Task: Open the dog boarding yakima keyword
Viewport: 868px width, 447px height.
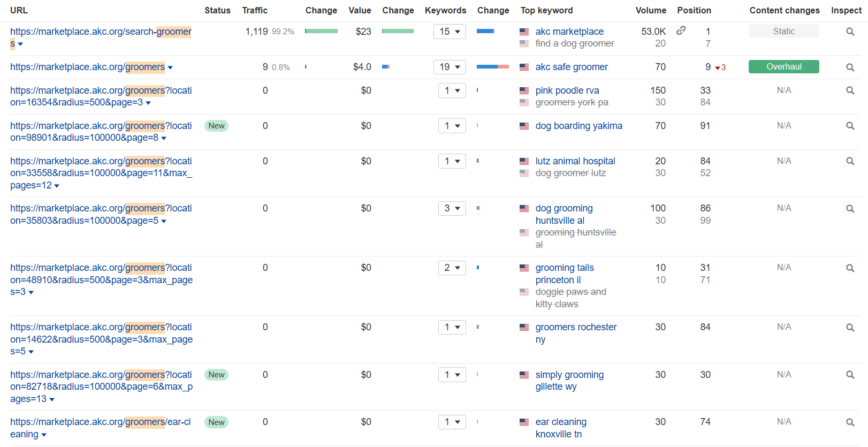Action: pos(579,126)
